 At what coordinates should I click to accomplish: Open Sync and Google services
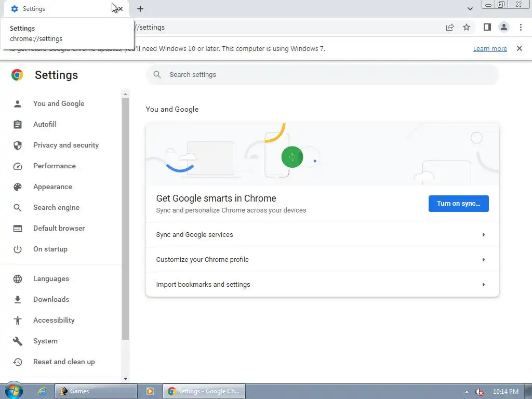[x=322, y=235]
